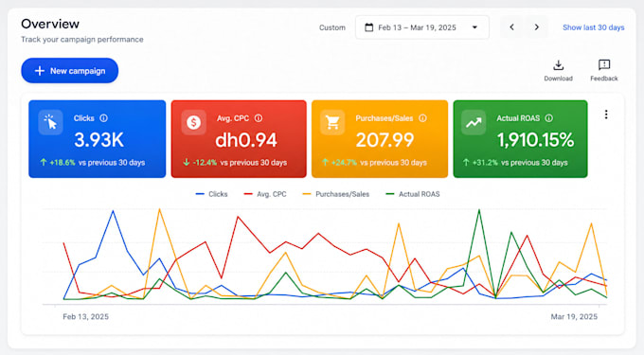Go to previous date range arrow
Viewport: 644px width, 355px height.
[x=511, y=27]
